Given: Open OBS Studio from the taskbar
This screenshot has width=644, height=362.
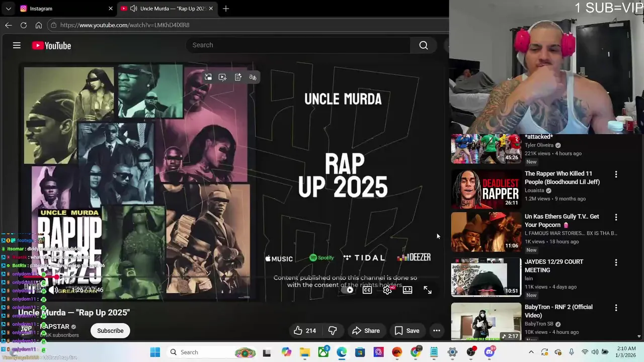Looking at the screenshot, I should (471, 352).
